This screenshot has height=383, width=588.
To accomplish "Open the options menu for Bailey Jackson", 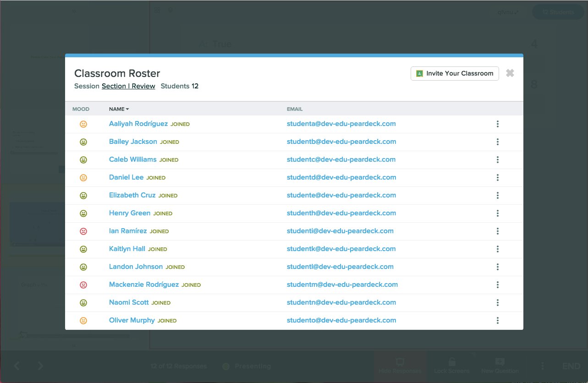I will click(497, 142).
